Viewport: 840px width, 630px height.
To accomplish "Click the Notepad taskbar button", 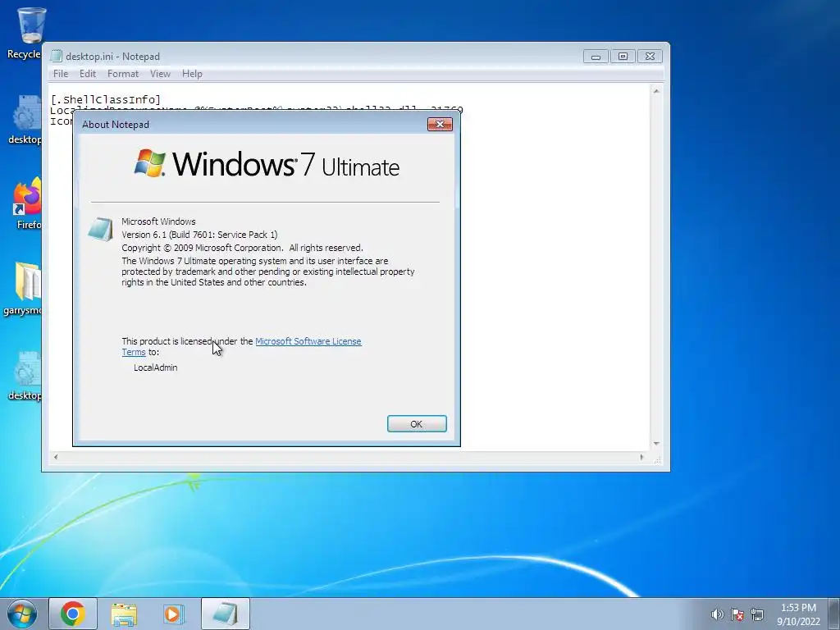I will [x=225, y=614].
